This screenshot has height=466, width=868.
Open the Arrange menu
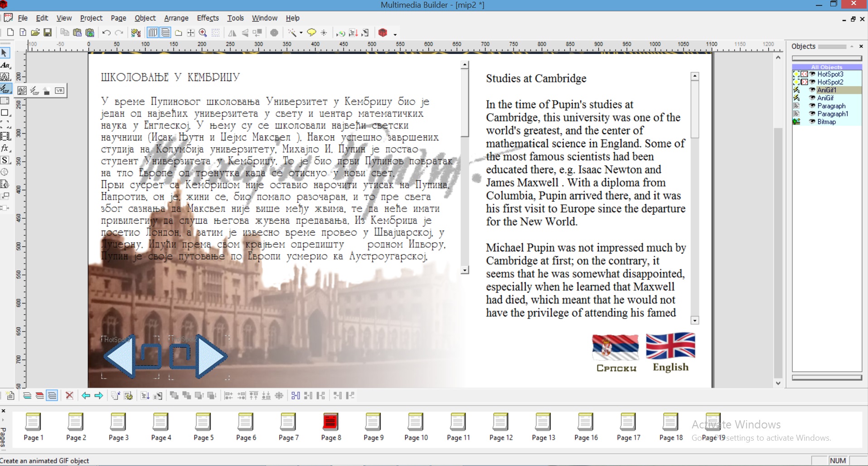pyautogui.click(x=176, y=18)
